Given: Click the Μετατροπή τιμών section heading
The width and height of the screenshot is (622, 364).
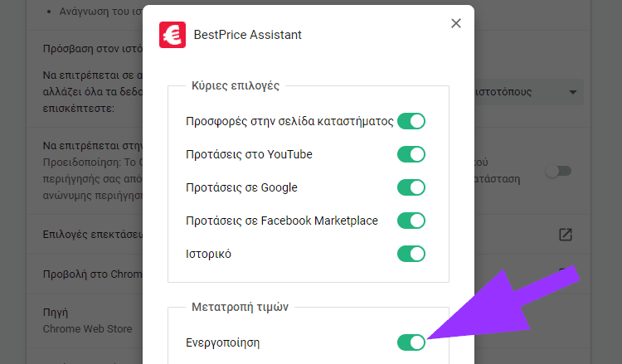Looking at the screenshot, I should (x=240, y=307).
